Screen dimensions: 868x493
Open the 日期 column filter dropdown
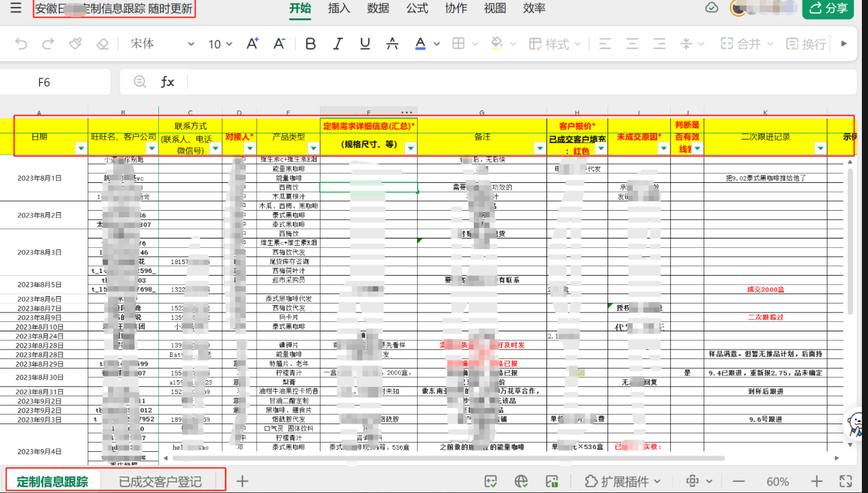(81, 148)
